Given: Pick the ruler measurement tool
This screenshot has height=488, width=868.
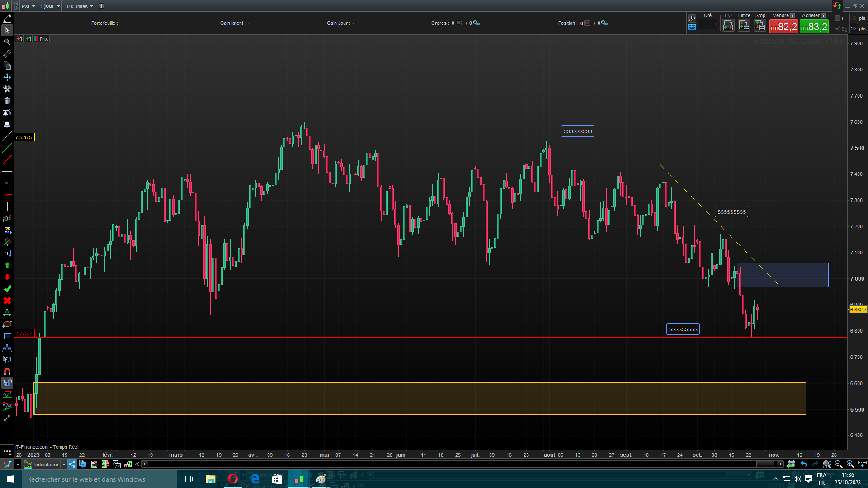Looking at the screenshot, I should click(7, 54).
